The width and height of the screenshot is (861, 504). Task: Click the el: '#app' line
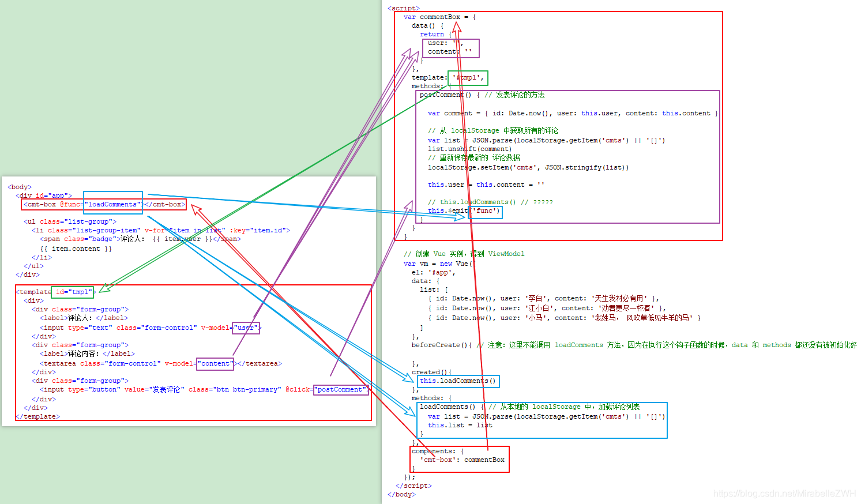[434, 272]
